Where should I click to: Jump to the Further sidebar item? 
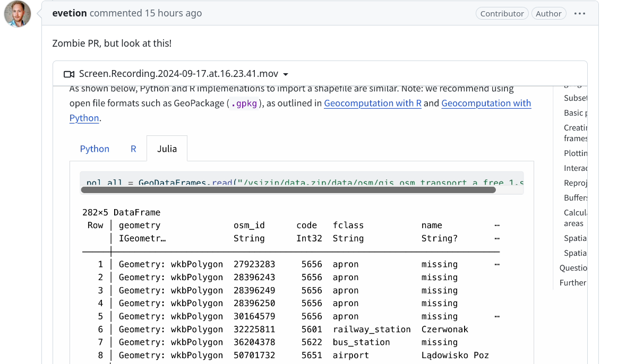(x=573, y=282)
